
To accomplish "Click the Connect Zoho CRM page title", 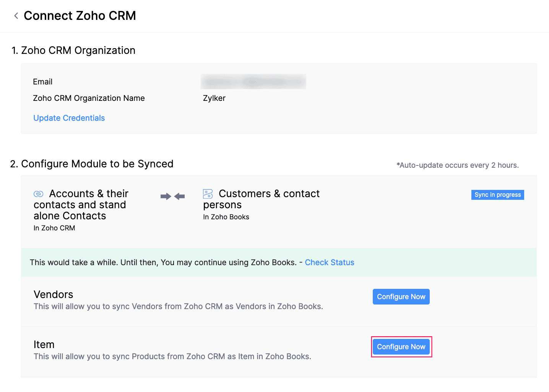I will pos(80,16).
